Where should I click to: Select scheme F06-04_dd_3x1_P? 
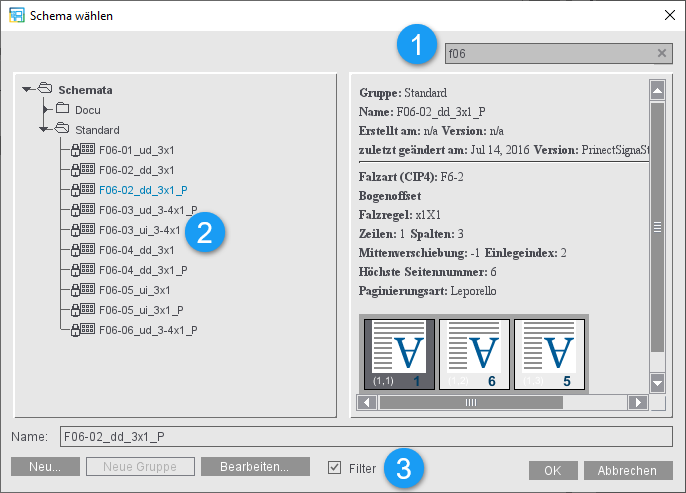pyautogui.click(x=143, y=270)
